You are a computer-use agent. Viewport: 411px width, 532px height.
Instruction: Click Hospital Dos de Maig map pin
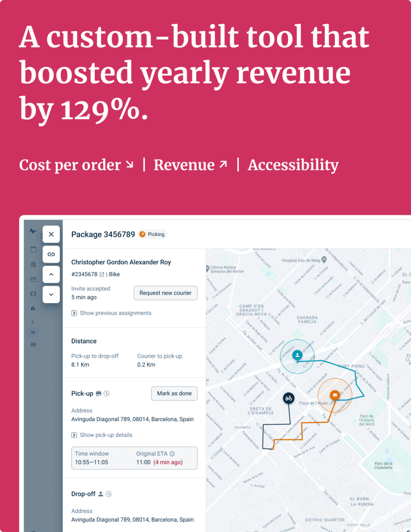coord(324,260)
